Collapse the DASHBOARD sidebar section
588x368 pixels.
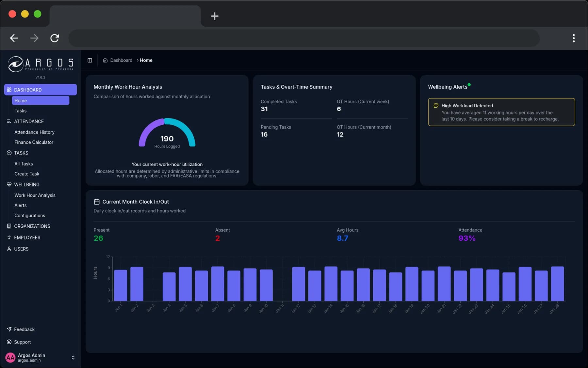click(x=41, y=90)
